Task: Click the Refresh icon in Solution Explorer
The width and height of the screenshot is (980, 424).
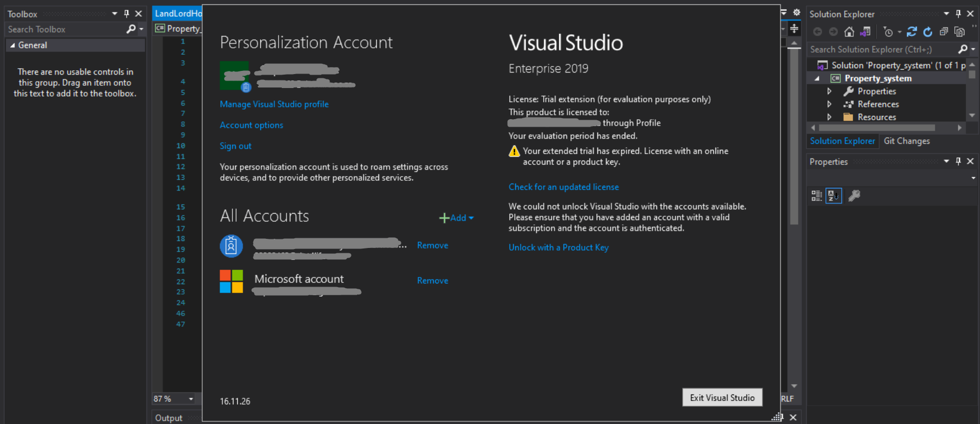Action: click(927, 32)
